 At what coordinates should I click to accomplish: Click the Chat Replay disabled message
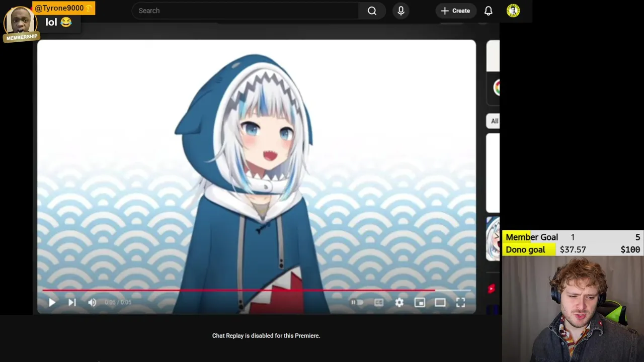[266, 335]
